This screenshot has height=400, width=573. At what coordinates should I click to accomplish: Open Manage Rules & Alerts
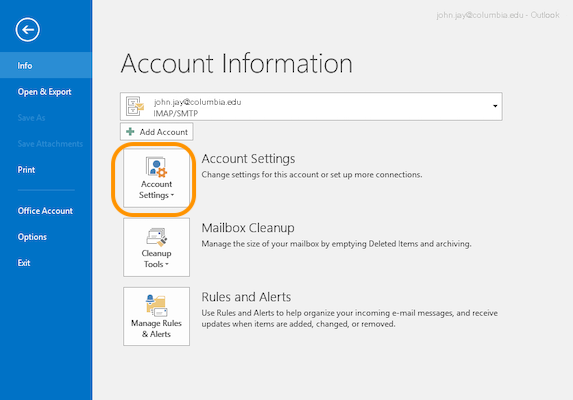[x=156, y=316]
